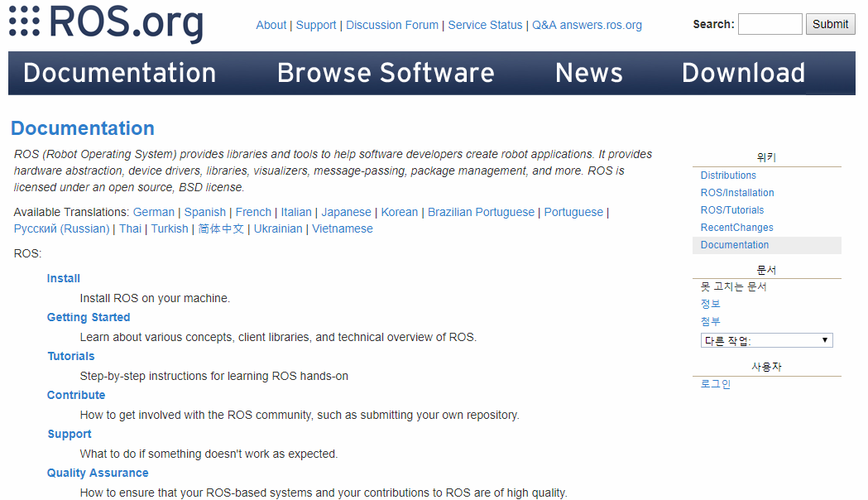
Task: Select Documentation in the wiki sidebar
Action: click(735, 245)
